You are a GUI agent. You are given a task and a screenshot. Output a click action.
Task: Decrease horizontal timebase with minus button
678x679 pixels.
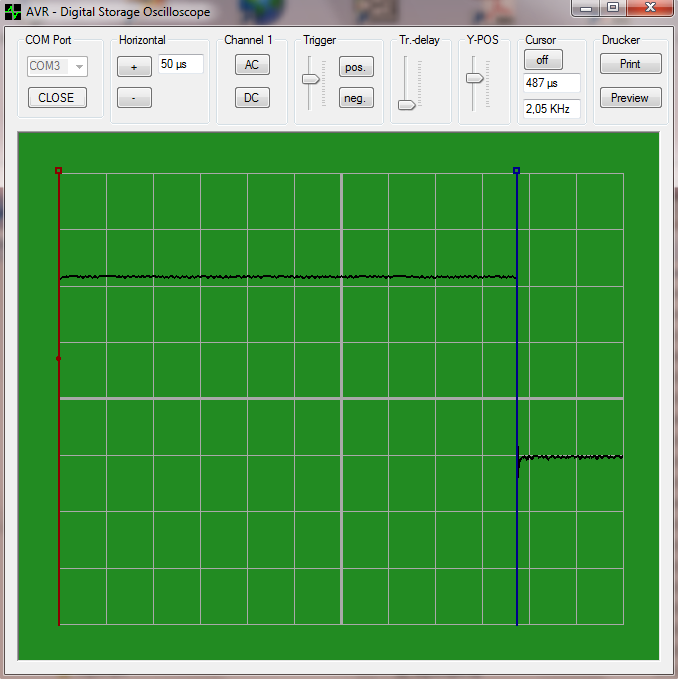click(134, 97)
